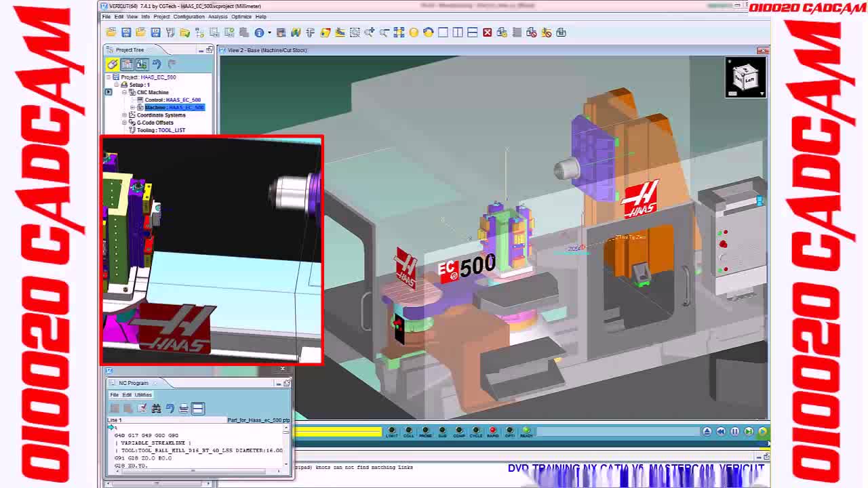This screenshot has height=488, width=868.
Task: Click the Fit view icon
Action: (399, 33)
